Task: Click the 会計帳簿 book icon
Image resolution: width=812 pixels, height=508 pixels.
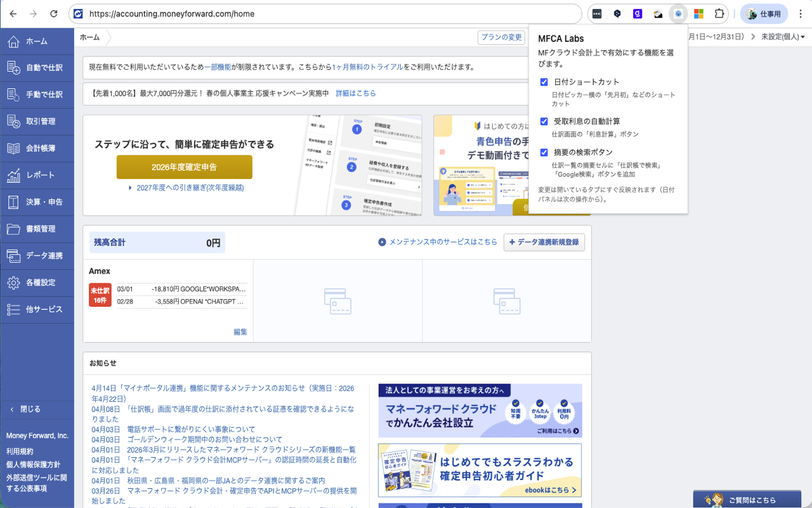Action: 13,148
